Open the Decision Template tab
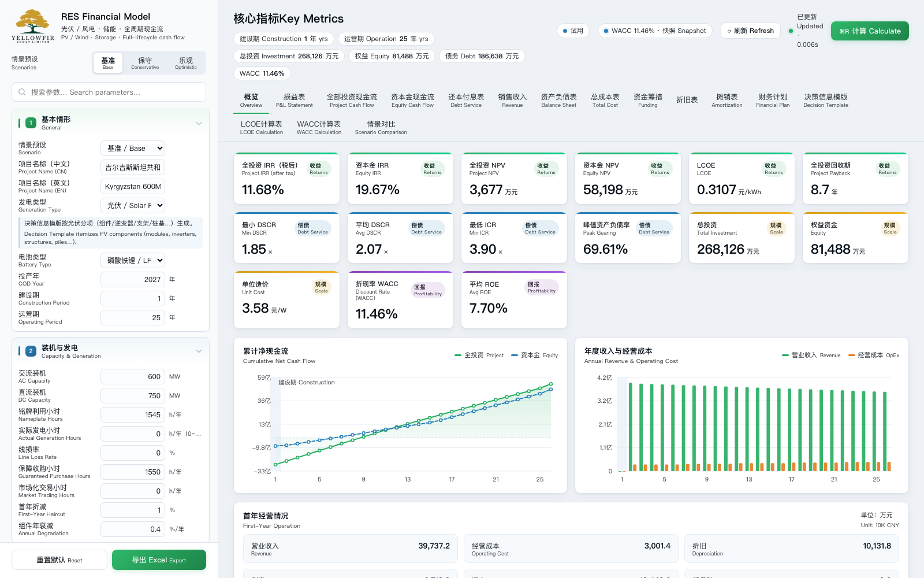The width and height of the screenshot is (924, 578). click(826, 101)
